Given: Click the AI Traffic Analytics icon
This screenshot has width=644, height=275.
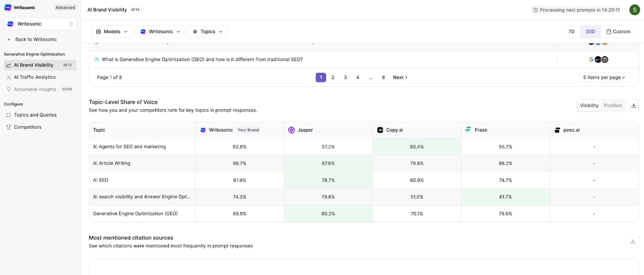Looking at the screenshot, I should (8, 77).
